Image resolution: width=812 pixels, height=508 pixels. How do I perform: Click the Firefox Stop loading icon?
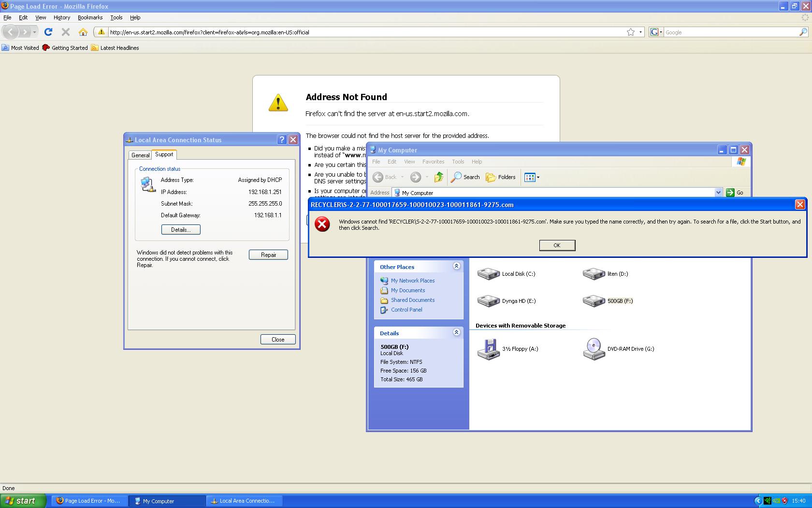click(x=66, y=32)
